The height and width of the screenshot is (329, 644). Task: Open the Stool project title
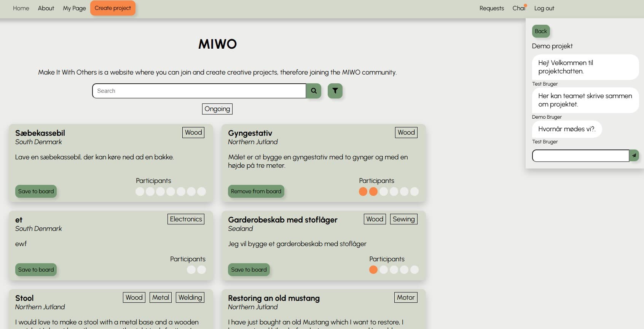(24, 298)
